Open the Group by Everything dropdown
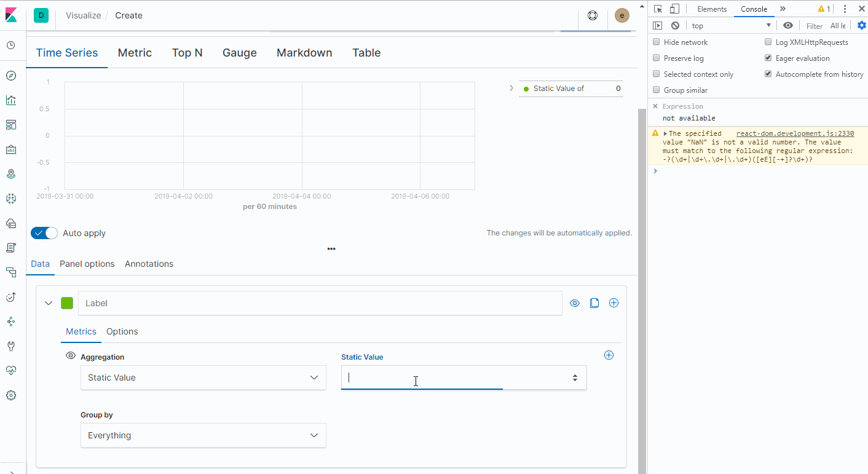The width and height of the screenshot is (868, 474). [203, 435]
